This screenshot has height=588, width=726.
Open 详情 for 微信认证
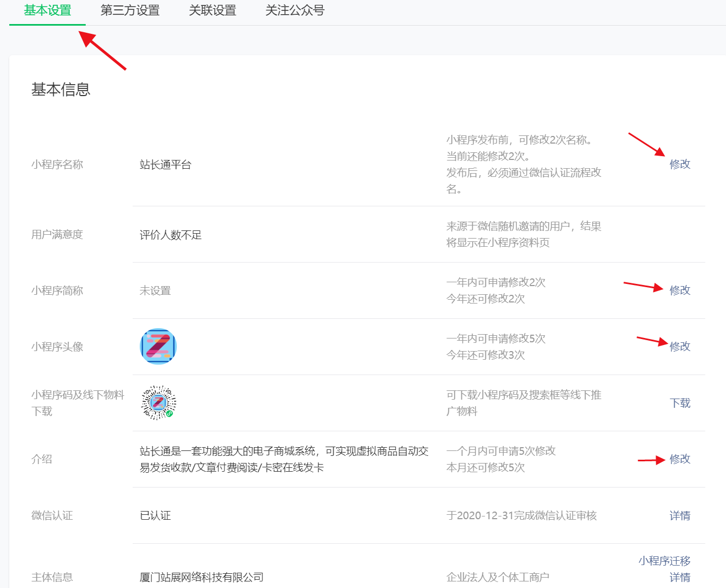click(680, 516)
